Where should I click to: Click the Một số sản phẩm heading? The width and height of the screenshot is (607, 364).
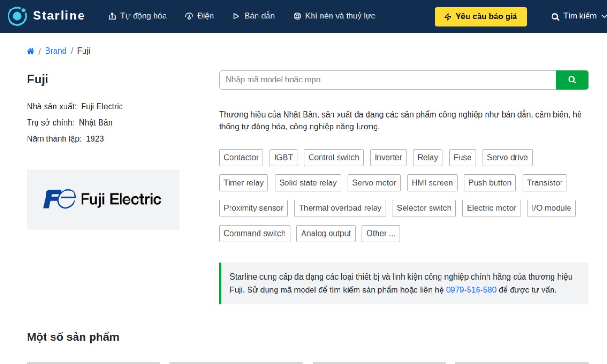click(73, 337)
